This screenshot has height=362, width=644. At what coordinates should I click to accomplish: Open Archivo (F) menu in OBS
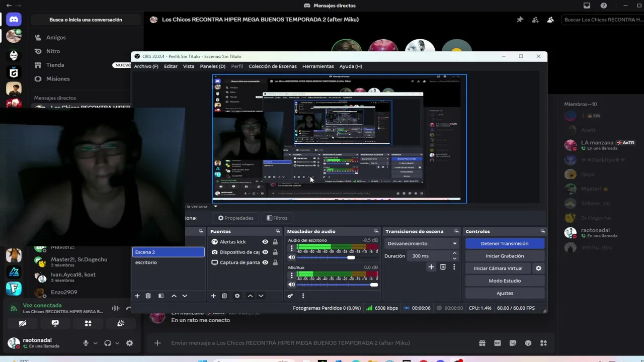[x=146, y=66]
